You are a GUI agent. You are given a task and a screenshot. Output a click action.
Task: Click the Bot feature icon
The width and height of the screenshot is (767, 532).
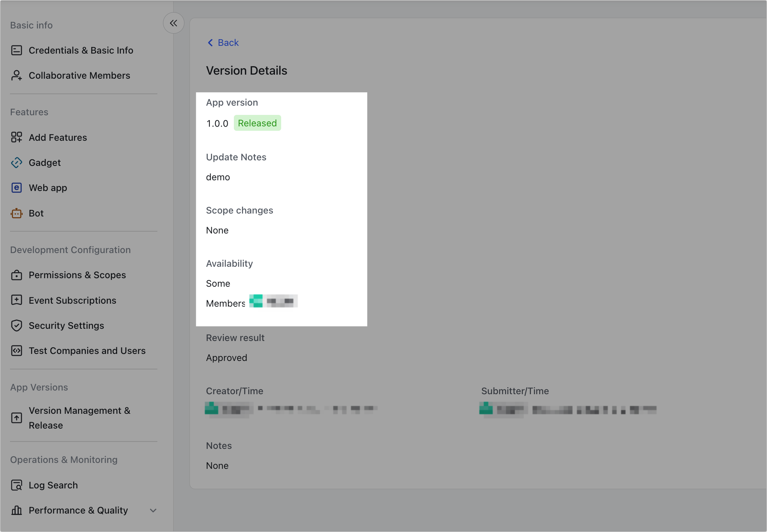16,213
